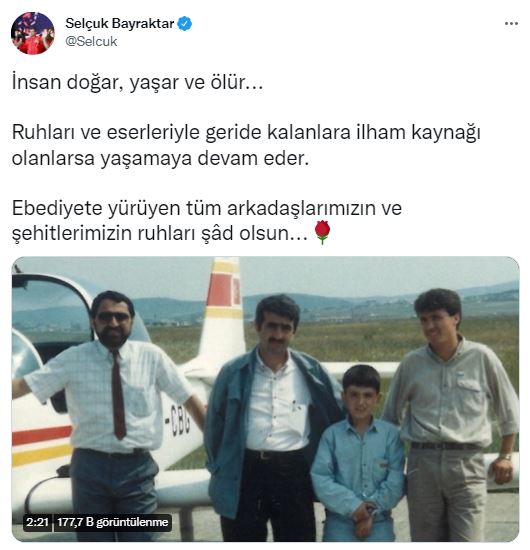Click the 'olanlarsa yaşamaya devam eder.' line
The height and width of the screenshot is (550, 530).
pos(161,159)
